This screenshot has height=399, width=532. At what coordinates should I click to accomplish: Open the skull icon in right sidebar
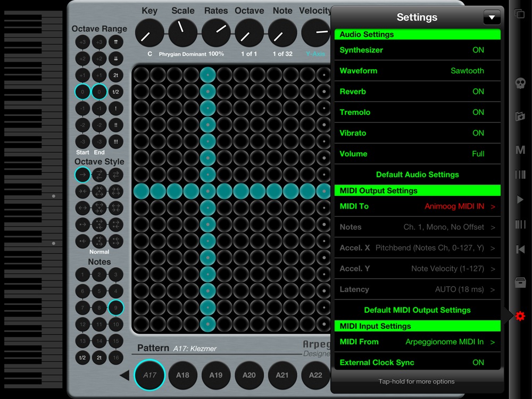pyautogui.click(x=520, y=83)
